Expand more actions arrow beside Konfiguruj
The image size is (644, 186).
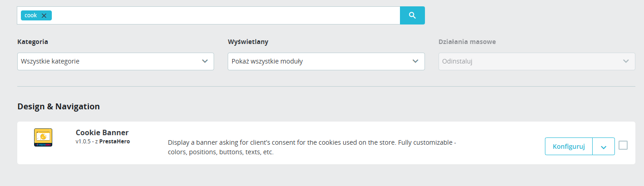coord(604,147)
